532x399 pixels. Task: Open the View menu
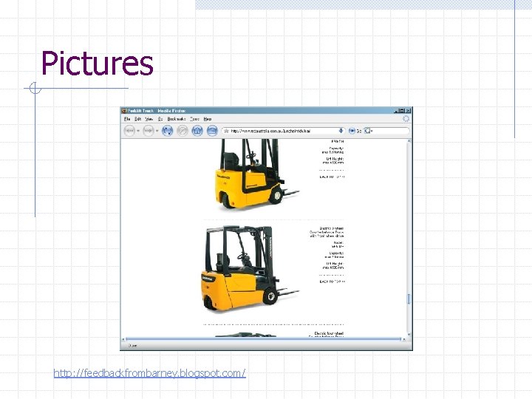pyautogui.click(x=149, y=119)
